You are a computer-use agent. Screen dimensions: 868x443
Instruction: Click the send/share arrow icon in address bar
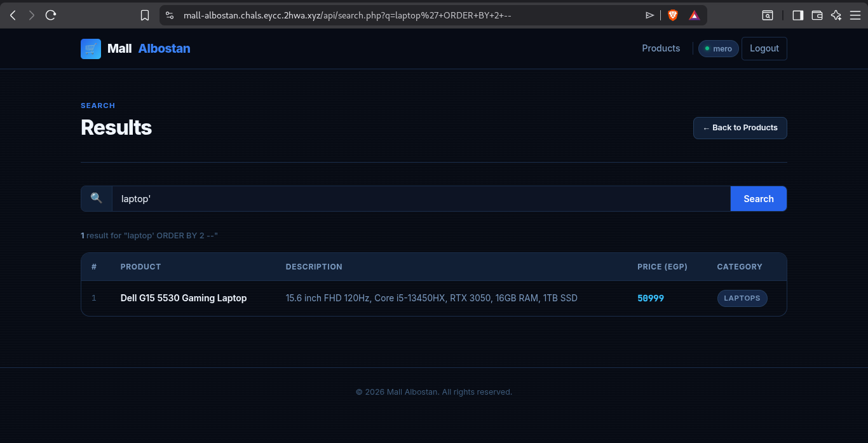[649, 15]
